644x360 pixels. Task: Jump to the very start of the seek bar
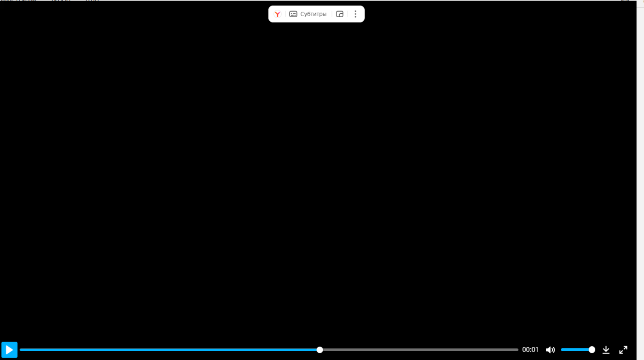21,350
